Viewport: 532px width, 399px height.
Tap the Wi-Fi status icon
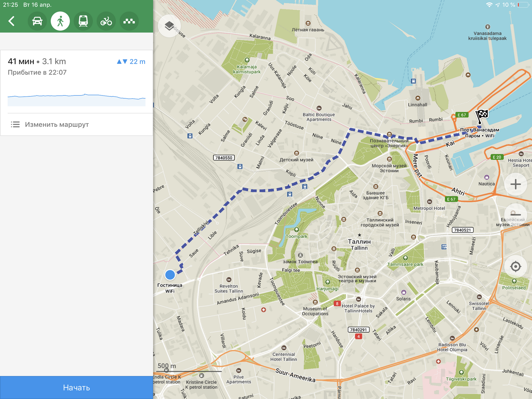(489, 5)
